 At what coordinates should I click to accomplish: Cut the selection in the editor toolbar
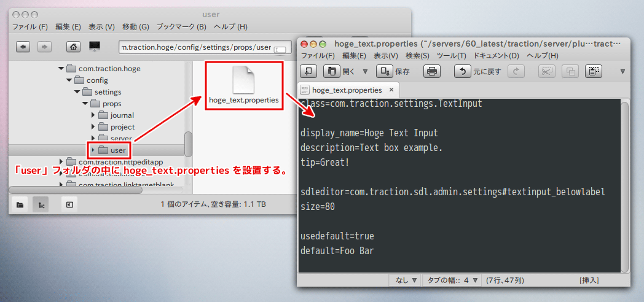pyautogui.click(x=547, y=71)
